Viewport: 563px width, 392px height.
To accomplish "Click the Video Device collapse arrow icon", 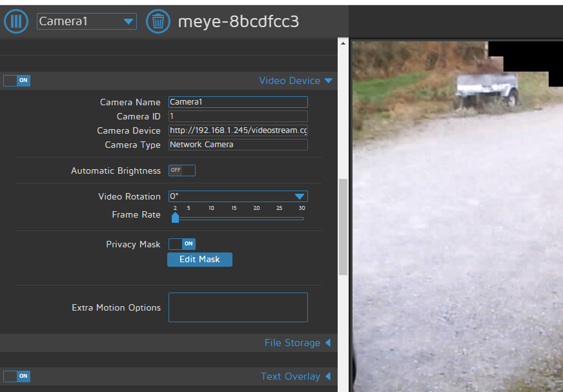I will pos(329,80).
